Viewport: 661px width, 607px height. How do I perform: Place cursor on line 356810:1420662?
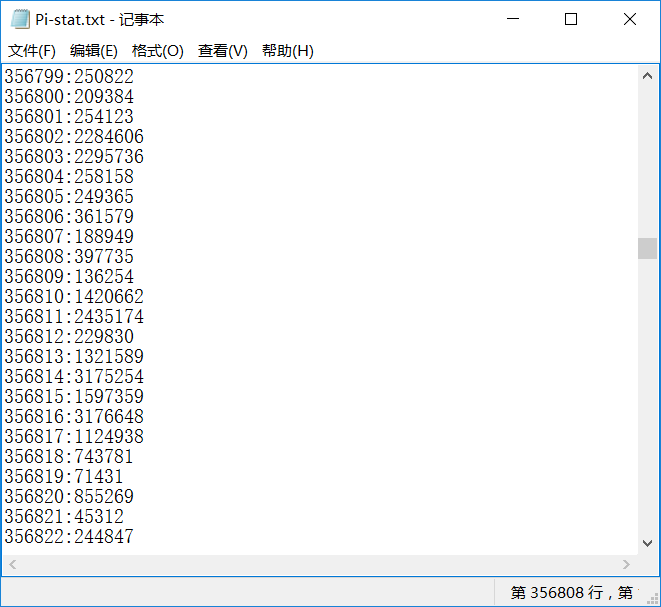click(x=74, y=297)
